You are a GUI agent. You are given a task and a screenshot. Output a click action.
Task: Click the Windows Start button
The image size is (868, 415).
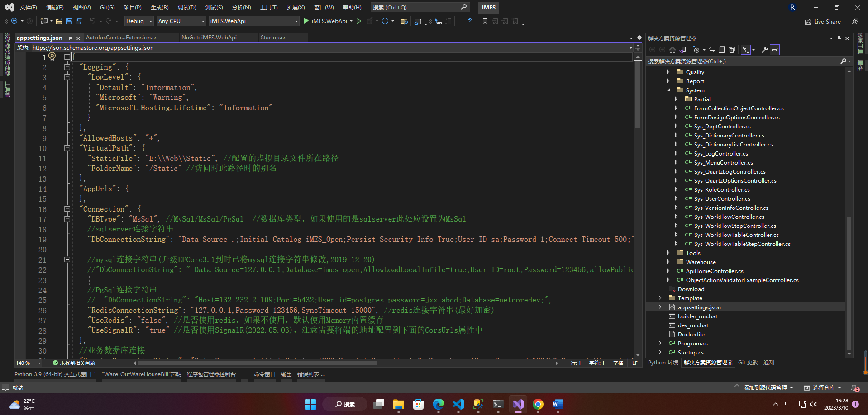310,404
